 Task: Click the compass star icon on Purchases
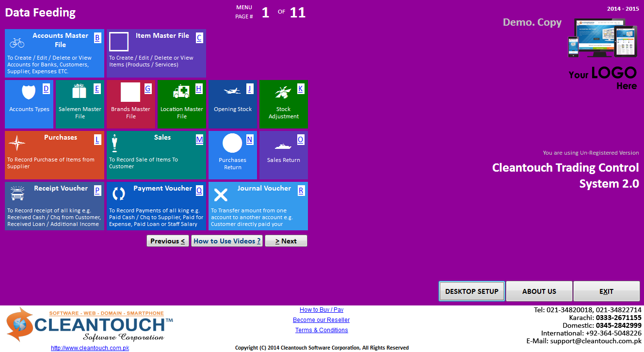coord(17,143)
